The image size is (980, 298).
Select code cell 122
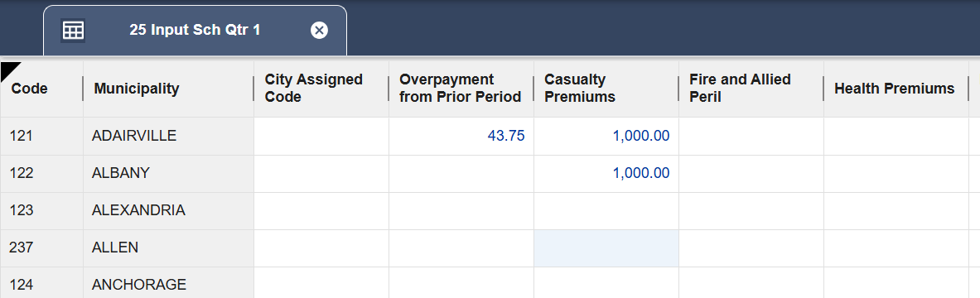pos(42,174)
